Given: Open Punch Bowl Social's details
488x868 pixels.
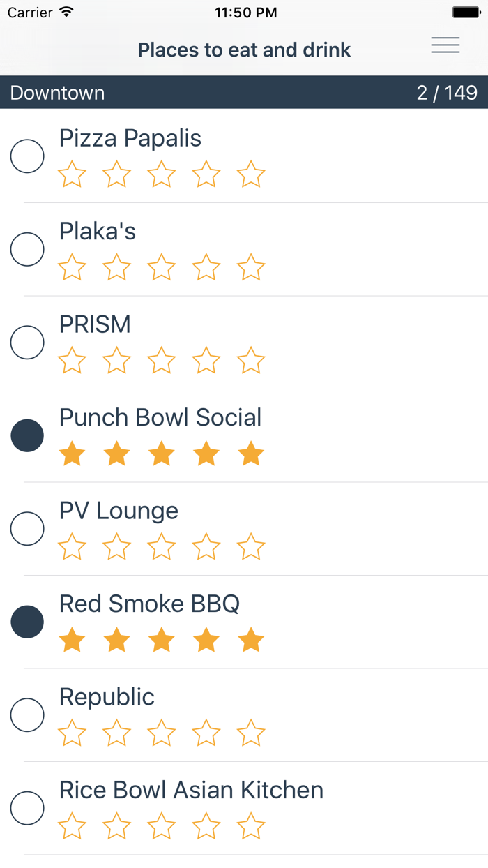Looking at the screenshot, I should click(160, 417).
